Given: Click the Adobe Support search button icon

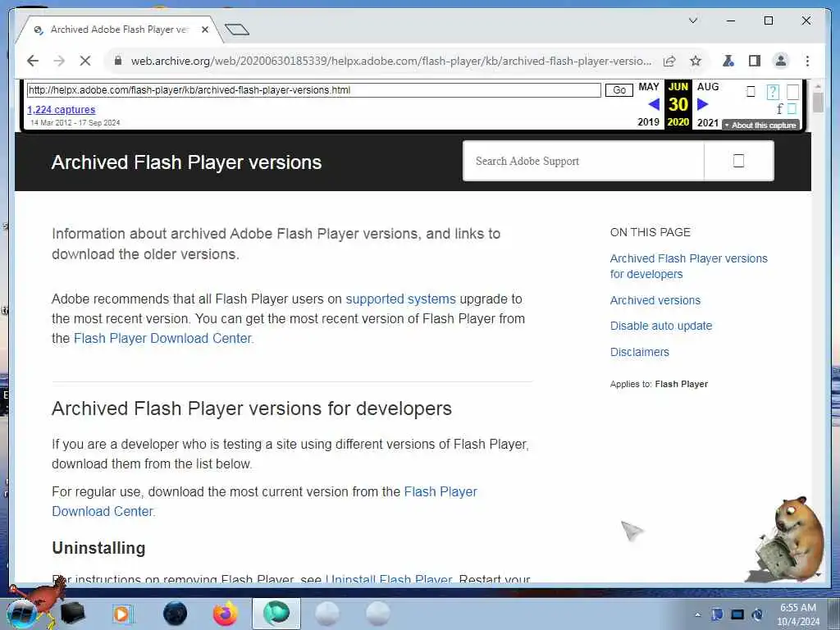Looking at the screenshot, I should coord(738,161).
